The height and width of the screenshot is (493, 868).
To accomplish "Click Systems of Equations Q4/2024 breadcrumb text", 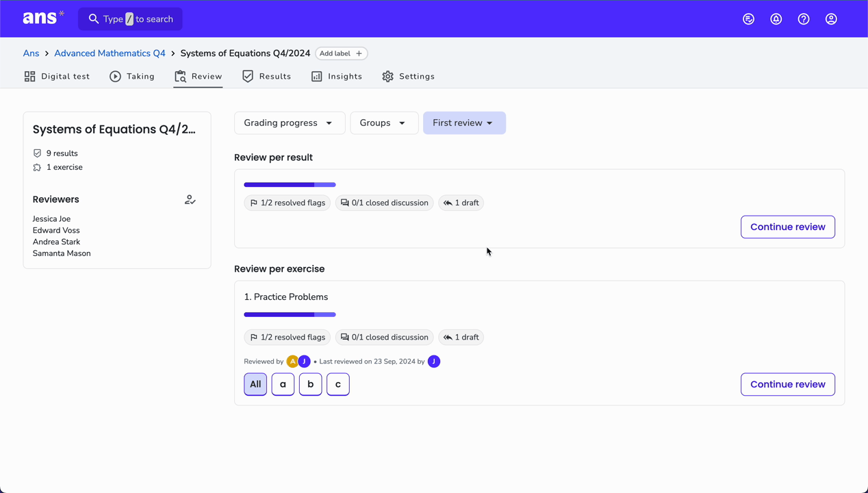I will point(245,53).
